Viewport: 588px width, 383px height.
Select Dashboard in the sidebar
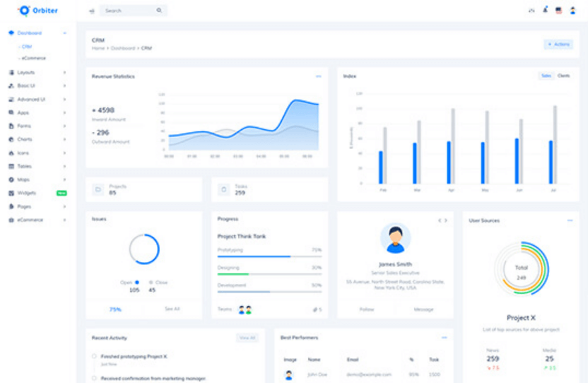29,33
